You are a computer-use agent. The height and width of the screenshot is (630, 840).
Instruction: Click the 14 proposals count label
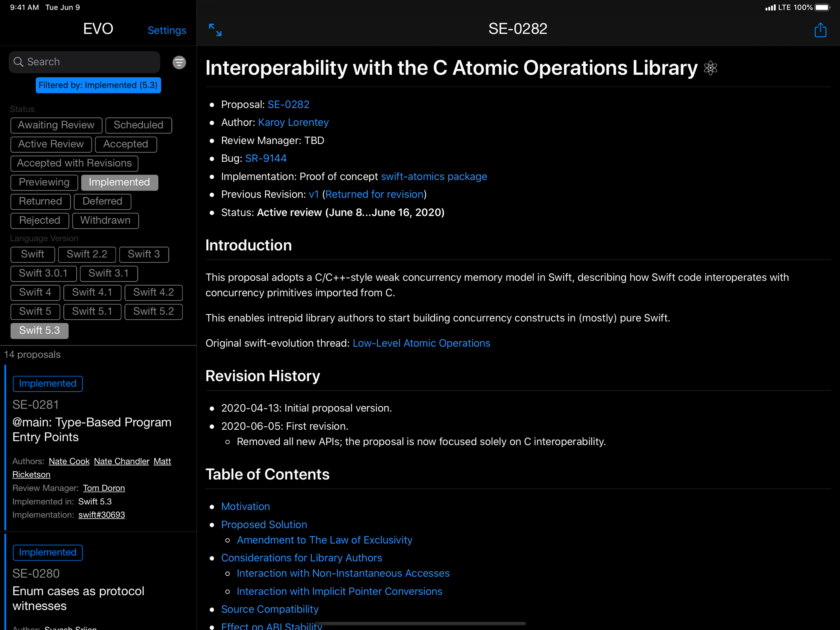point(32,355)
